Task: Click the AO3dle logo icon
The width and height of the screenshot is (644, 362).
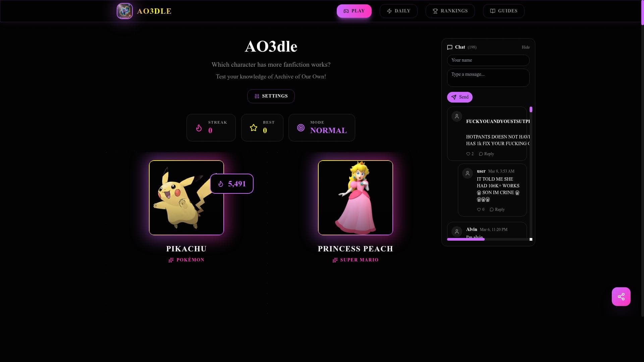Action: click(x=125, y=11)
